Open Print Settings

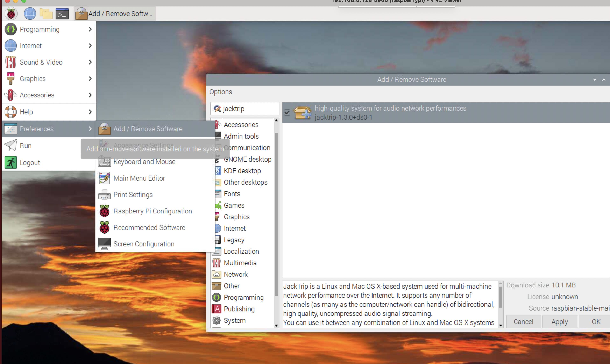155,195
